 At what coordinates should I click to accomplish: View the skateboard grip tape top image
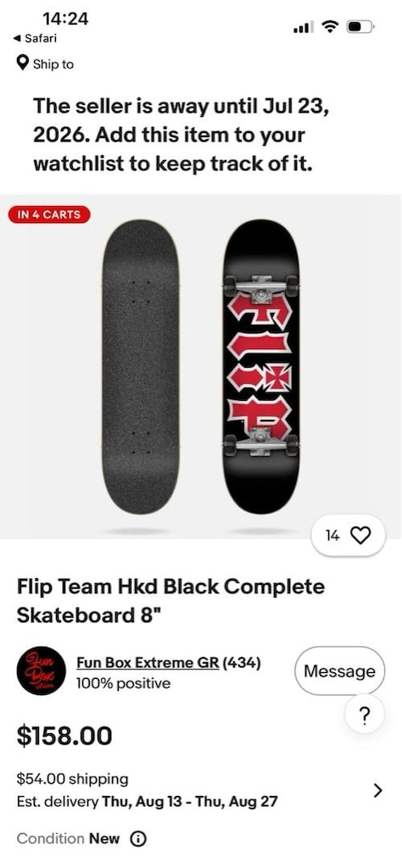point(140,366)
